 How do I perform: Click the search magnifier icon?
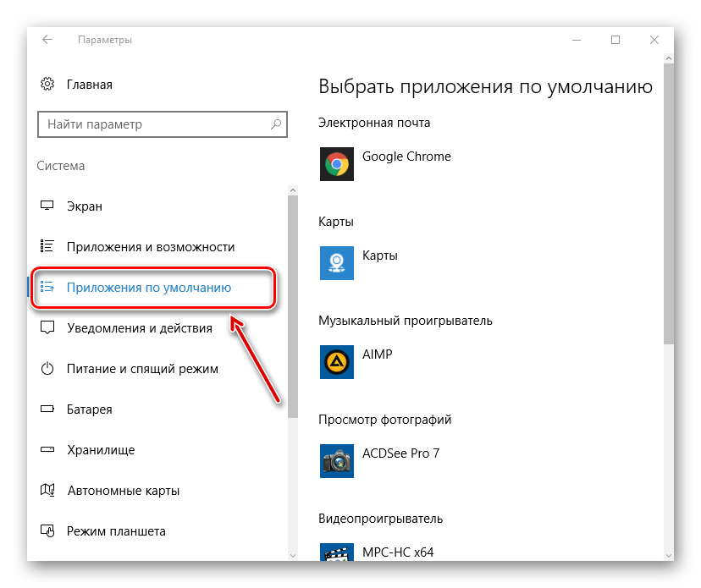point(276,124)
